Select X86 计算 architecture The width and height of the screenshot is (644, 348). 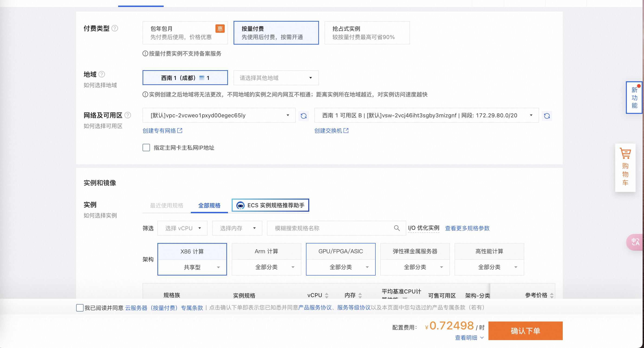[192, 251]
